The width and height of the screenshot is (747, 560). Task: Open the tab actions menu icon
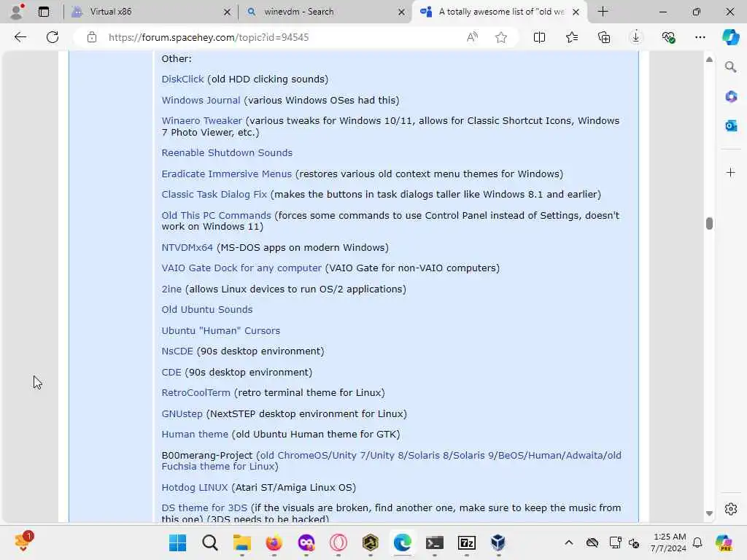43,12
